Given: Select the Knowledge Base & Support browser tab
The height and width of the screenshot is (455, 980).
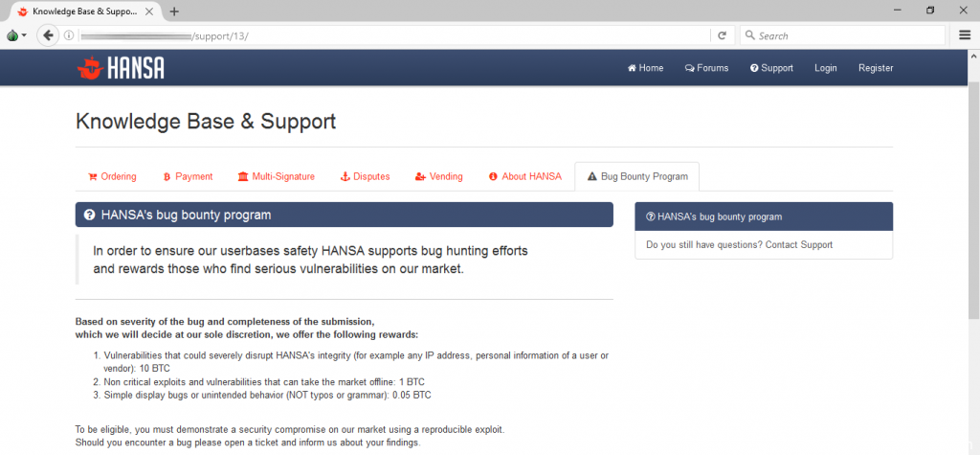Looking at the screenshot, I should tap(86, 11).
